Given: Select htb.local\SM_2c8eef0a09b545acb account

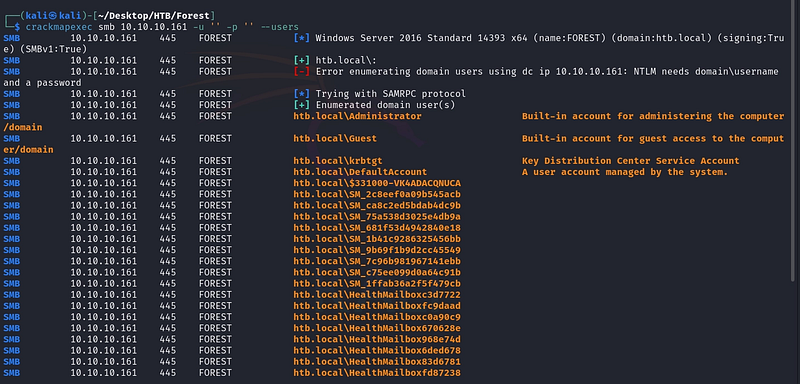Looking at the screenshot, I should coord(377,194).
